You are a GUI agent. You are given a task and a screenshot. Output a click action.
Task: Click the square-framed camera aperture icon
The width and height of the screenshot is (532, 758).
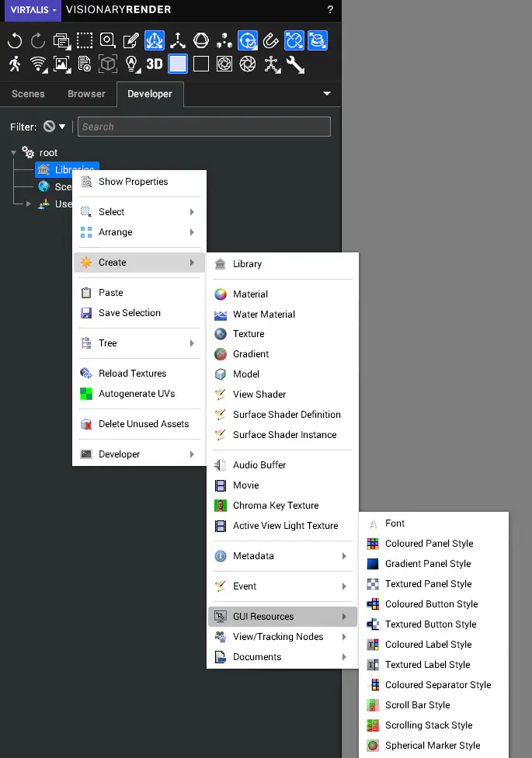(224, 64)
